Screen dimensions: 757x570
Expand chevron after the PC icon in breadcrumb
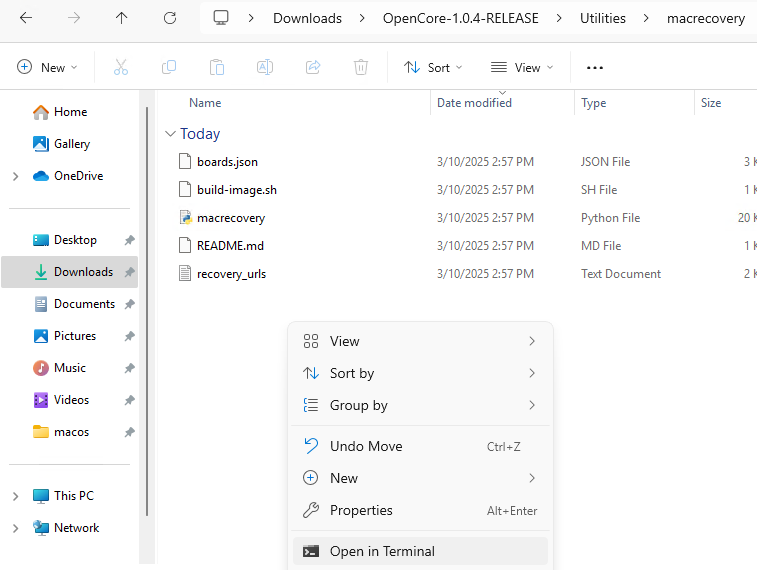click(x=251, y=18)
